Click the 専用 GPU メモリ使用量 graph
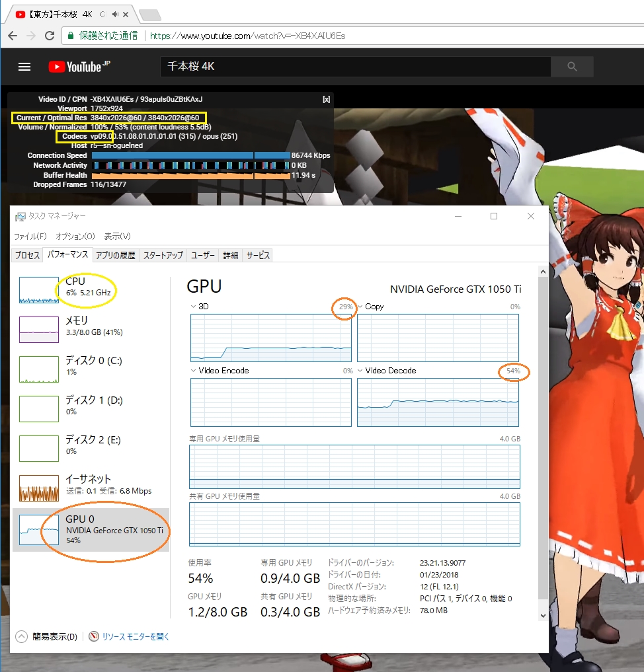 click(354, 467)
